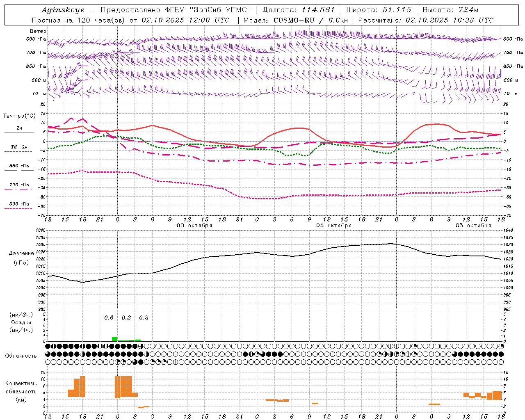Click the '(мм/3ч.)' precipitation unit label
Image resolution: width=525 pixels, height=420 pixels.
21,315
